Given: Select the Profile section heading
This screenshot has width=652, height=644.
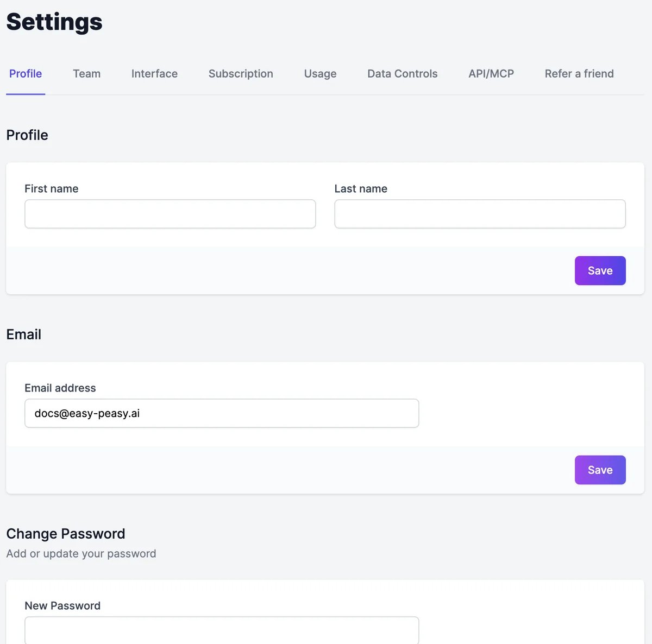Looking at the screenshot, I should pyautogui.click(x=27, y=135).
